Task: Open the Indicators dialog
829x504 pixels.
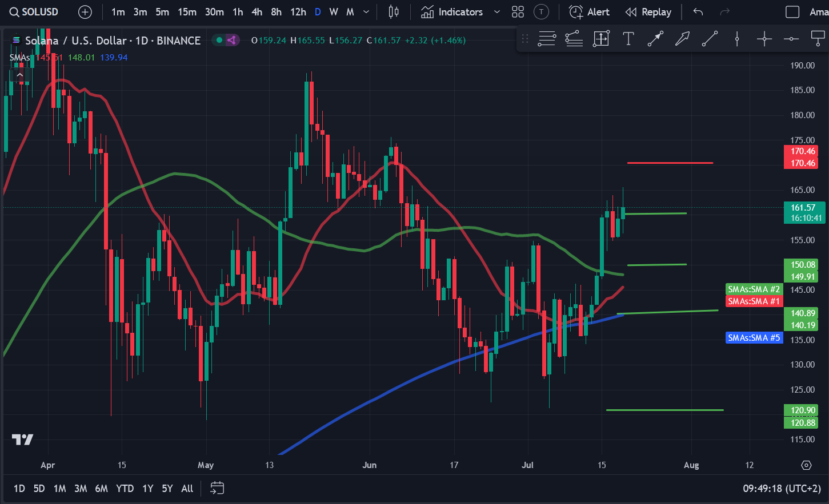Action: (452, 11)
